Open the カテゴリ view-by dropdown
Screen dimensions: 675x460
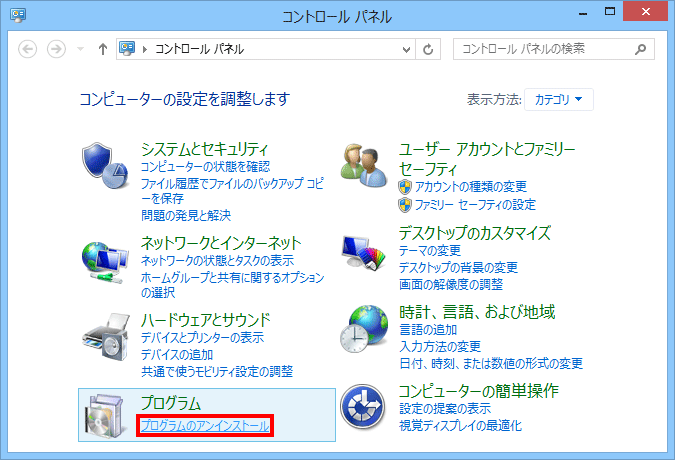coord(558,99)
